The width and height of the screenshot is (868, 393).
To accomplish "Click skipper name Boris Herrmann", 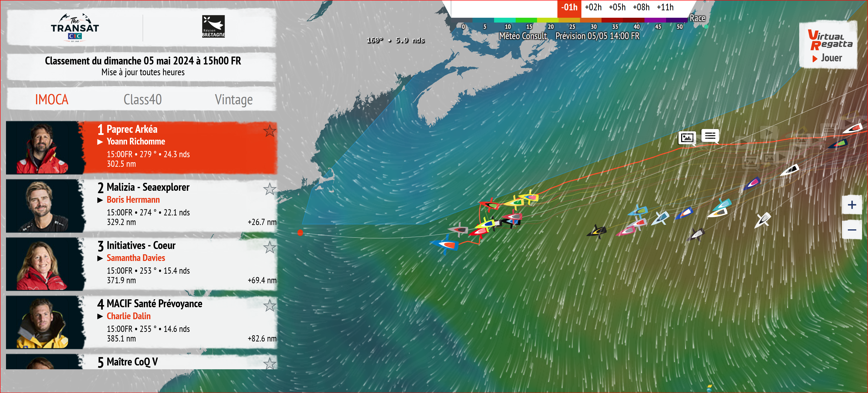I will 133,200.
